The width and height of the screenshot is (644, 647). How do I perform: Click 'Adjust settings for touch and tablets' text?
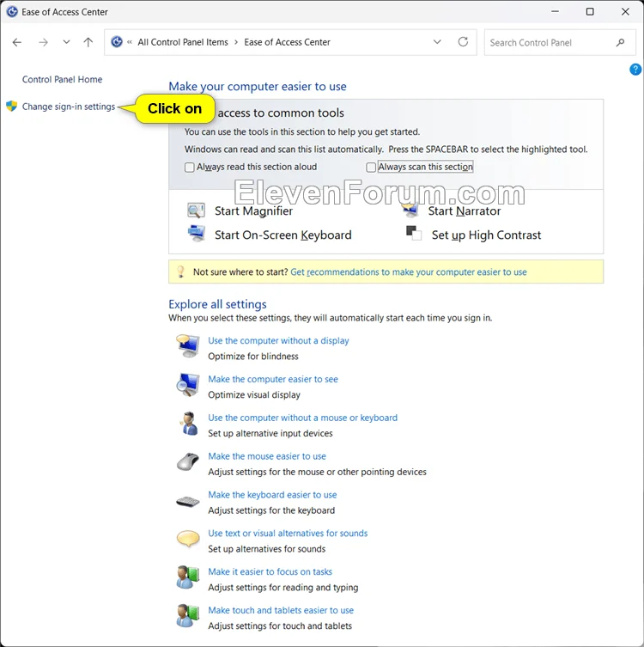pos(280,626)
